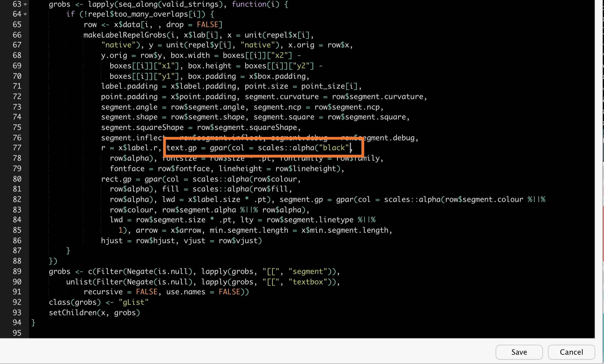Image resolution: width=604 pixels, height=364 pixels.
Task: Collapse the fold arrow on line 64
Action: pyautogui.click(x=25, y=14)
